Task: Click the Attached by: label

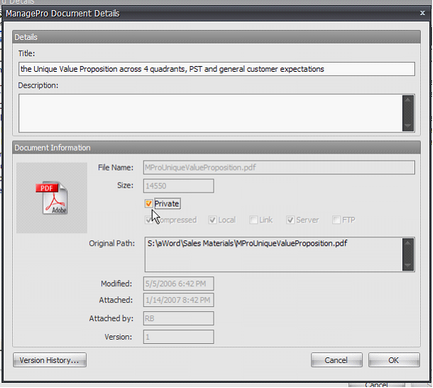Action: click(x=111, y=318)
